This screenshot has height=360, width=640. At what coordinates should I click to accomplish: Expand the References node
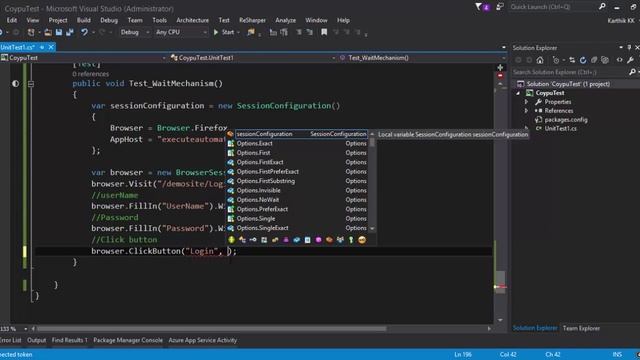526,111
